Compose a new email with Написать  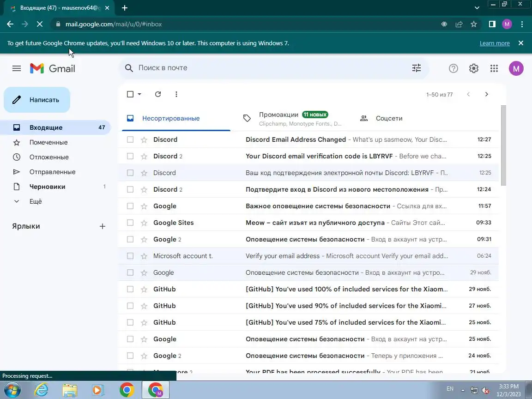(x=37, y=100)
